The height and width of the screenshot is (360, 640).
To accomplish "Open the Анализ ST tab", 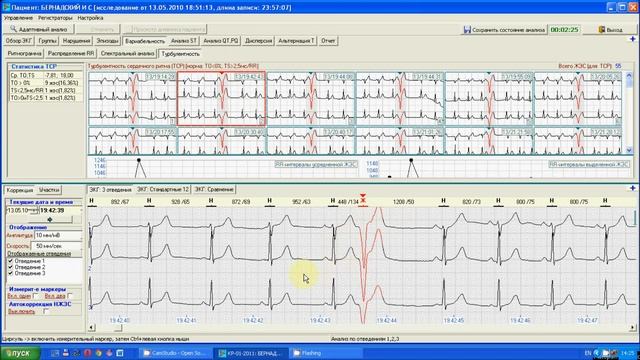I will (x=184, y=41).
